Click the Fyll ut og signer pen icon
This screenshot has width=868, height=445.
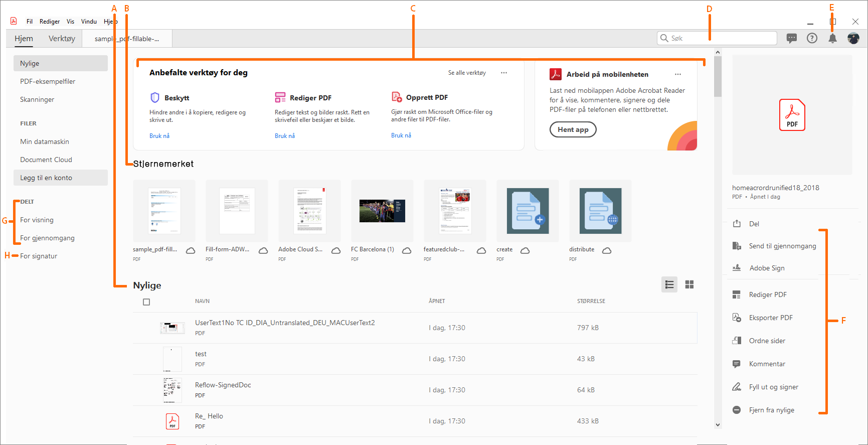[x=737, y=387]
